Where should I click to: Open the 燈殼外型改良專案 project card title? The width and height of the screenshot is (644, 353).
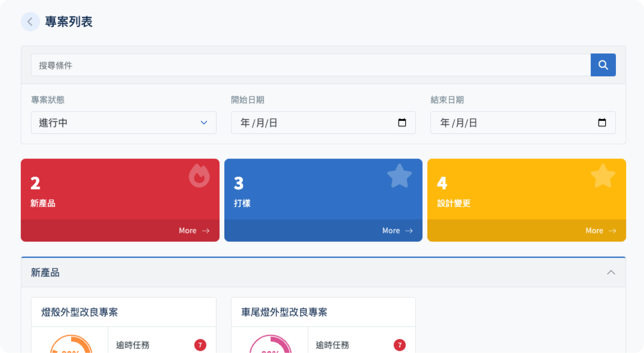80,312
